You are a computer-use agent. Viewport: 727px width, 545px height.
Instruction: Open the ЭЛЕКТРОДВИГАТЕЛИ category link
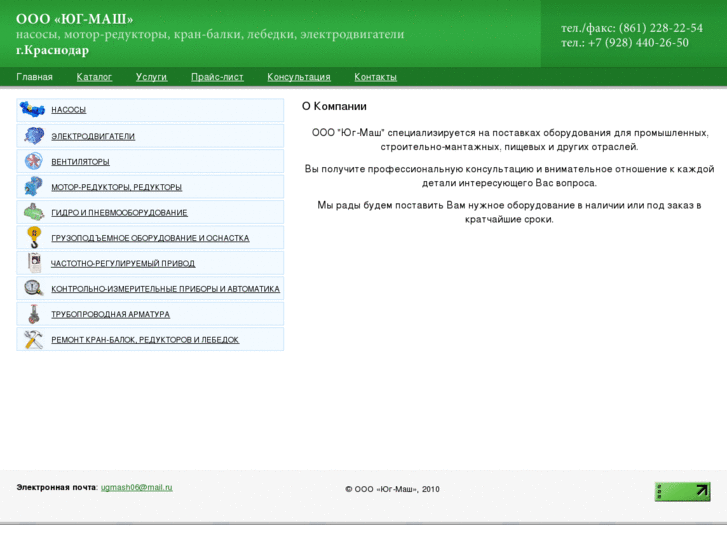pyautogui.click(x=93, y=136)
